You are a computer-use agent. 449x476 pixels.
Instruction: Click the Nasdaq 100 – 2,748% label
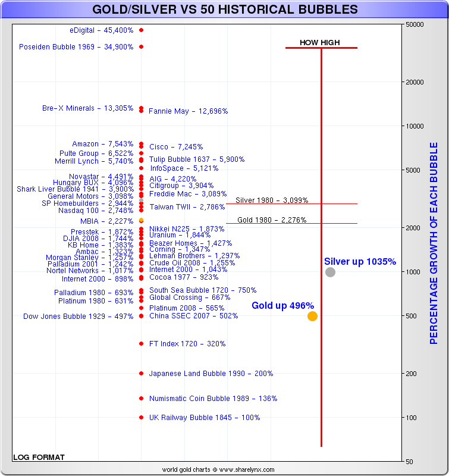96,211
